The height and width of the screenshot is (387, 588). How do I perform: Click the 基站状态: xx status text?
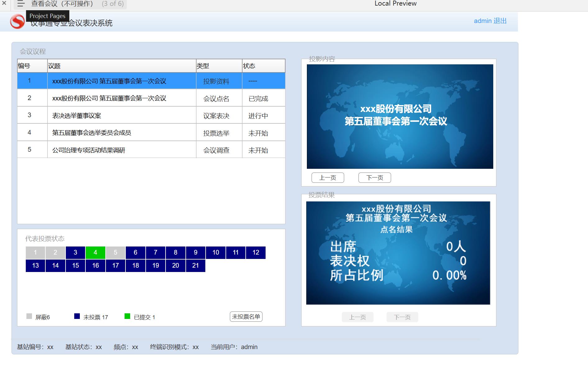(84, 347)
